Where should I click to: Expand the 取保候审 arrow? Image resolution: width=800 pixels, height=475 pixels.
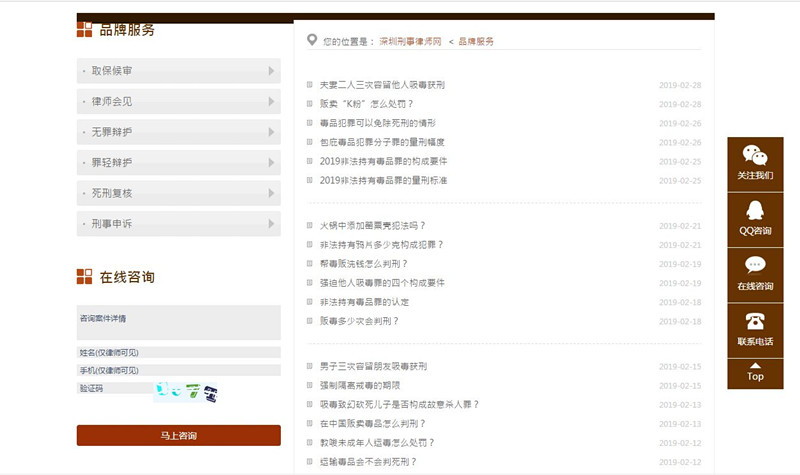271,71
